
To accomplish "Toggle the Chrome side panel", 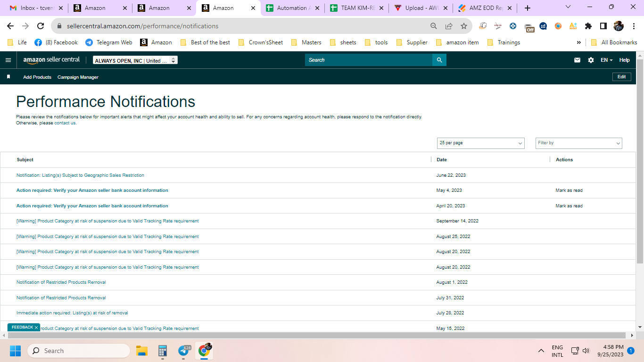I will point(603,26).
